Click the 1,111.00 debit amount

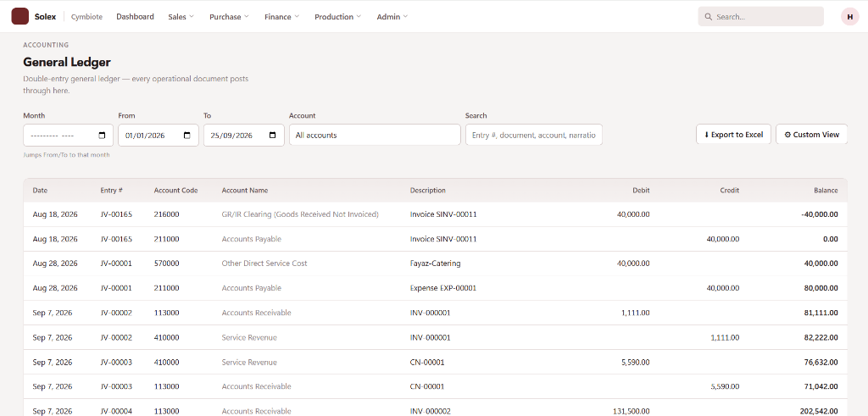[x=635, y=313]
